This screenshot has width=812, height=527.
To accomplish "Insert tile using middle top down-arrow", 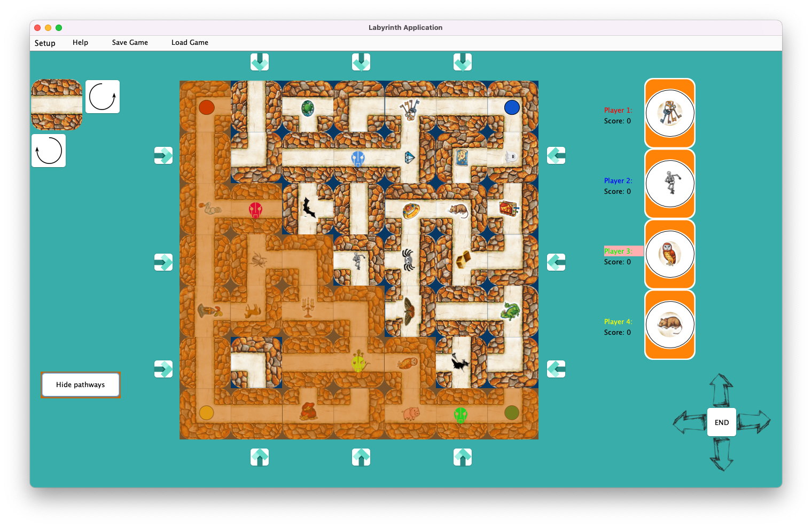I will 361,62.
